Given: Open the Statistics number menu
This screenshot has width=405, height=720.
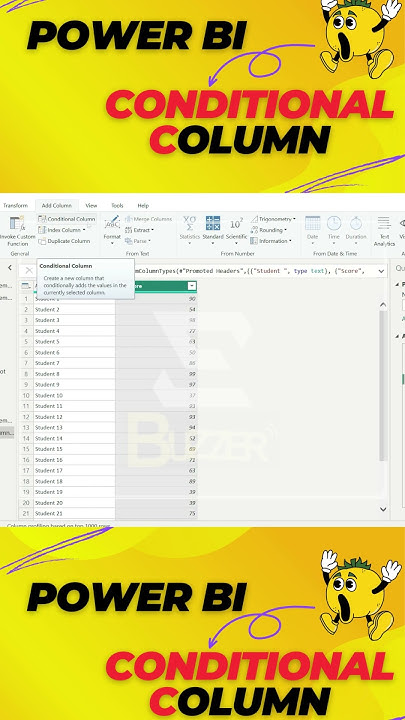Looking at the screenshot, I should tap(190, 229).
